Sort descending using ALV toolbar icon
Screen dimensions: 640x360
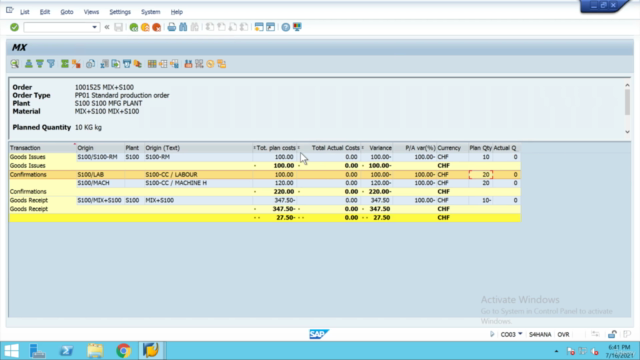point(40,64)
